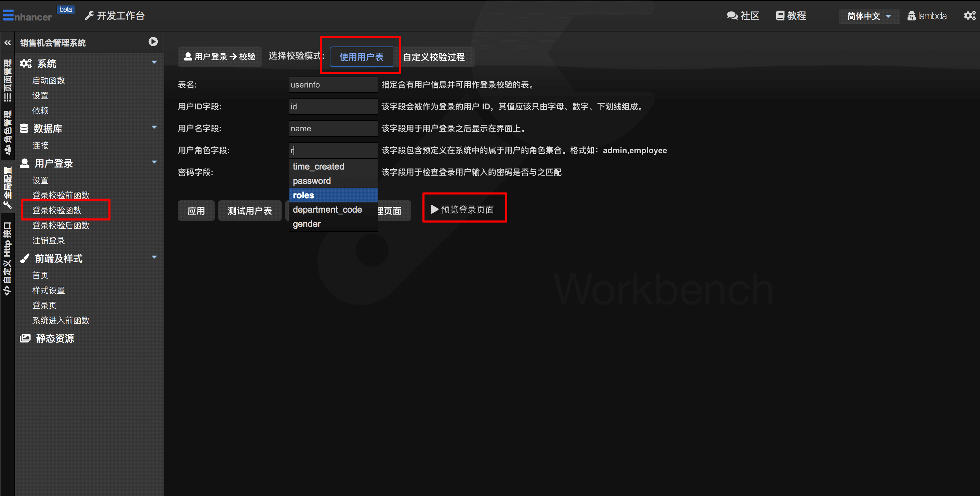The image size is (980, 496).
Task: Switch to 自定义校验过程 mode
Action: 434,57
